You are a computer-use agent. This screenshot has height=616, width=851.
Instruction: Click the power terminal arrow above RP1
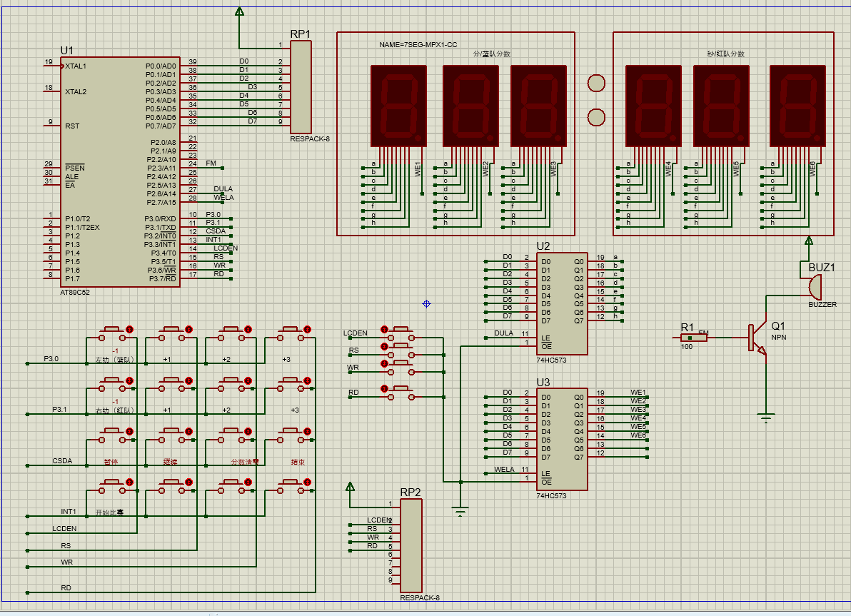[x=239, y=11]
